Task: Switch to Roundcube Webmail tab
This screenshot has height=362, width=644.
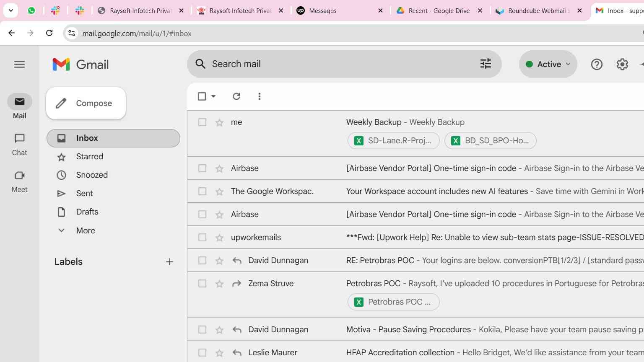Action: point(539,11)
